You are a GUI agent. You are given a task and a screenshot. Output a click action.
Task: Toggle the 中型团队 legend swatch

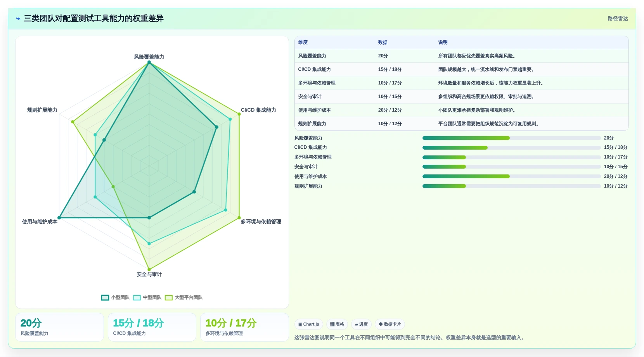(137, 298)
